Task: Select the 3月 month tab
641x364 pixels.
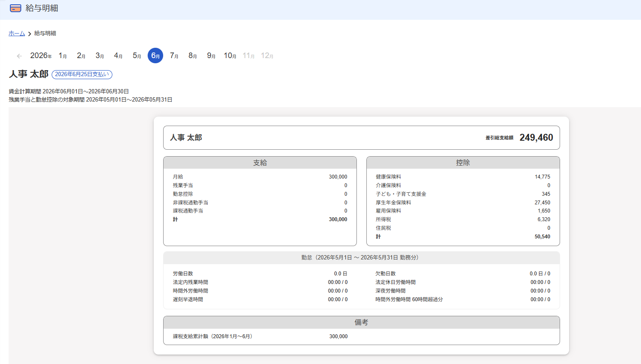Action: pos(100,56)
